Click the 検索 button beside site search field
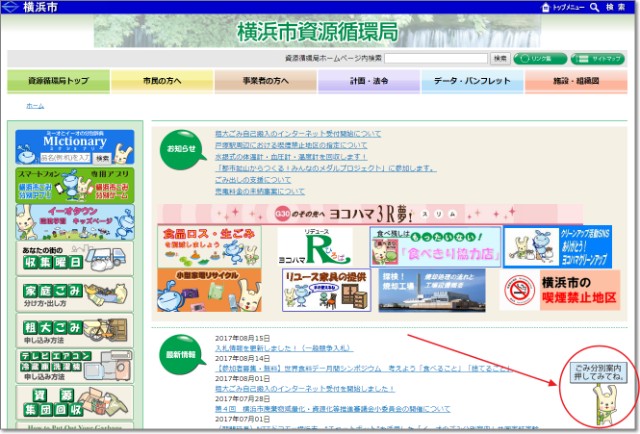Screen dimensions: 640x434 click(x=500, y=58)
